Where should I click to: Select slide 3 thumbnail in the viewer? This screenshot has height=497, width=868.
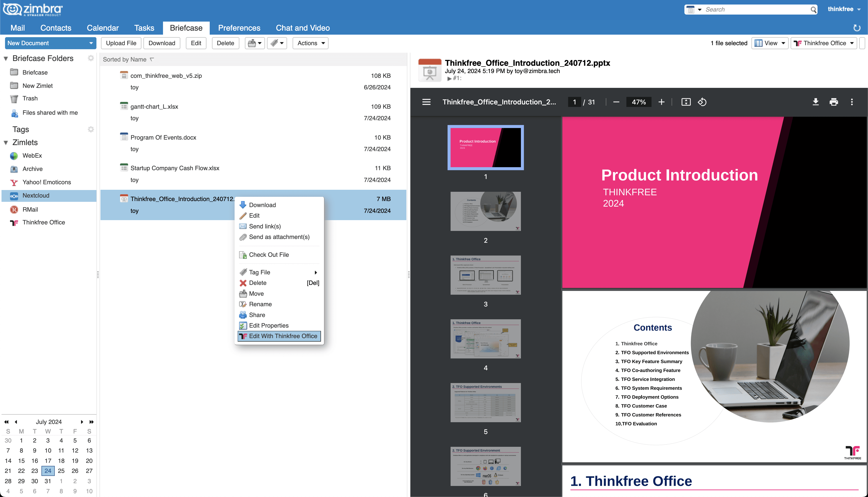point(485,275)
